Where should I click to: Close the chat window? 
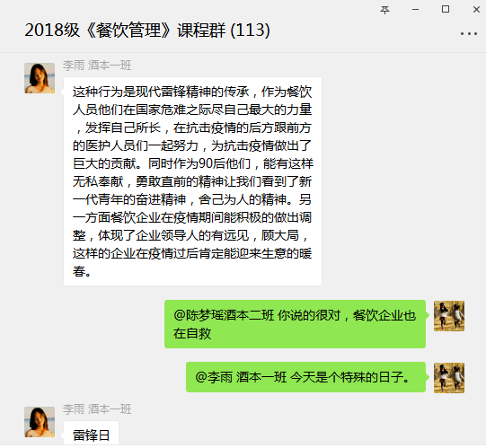(x=476, y=10)
